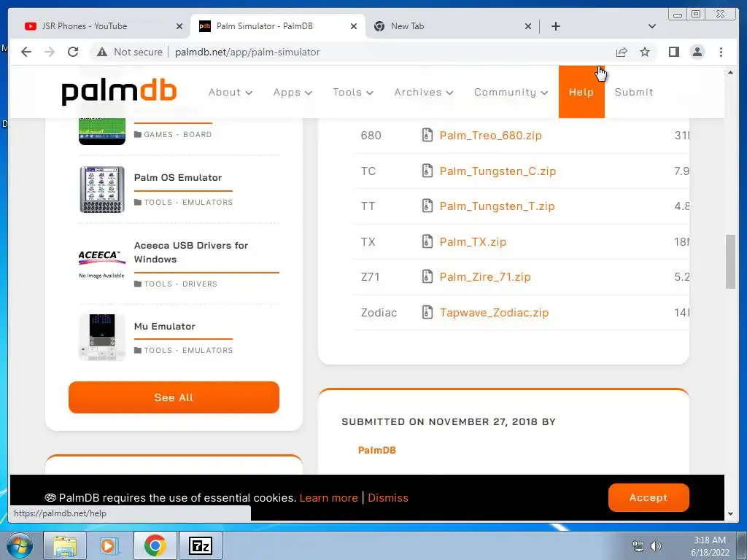Click the See All button
This screenshot has width=747, height=560.
pos(174,397)
